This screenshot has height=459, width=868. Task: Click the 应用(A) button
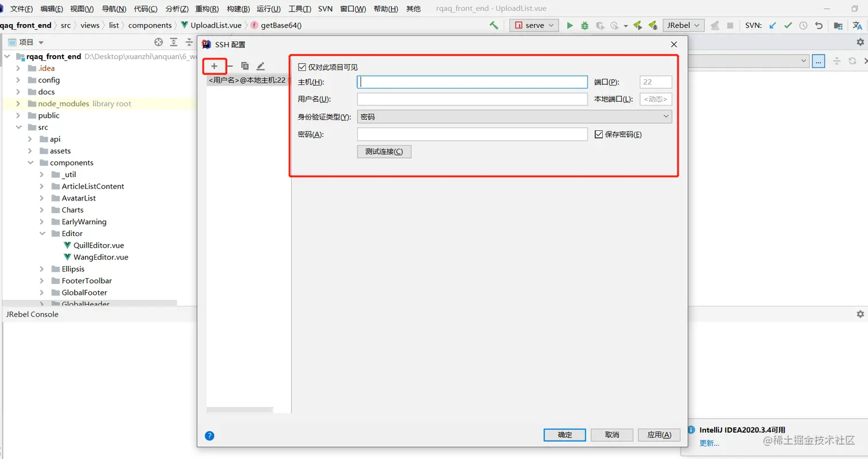[659, 435]
